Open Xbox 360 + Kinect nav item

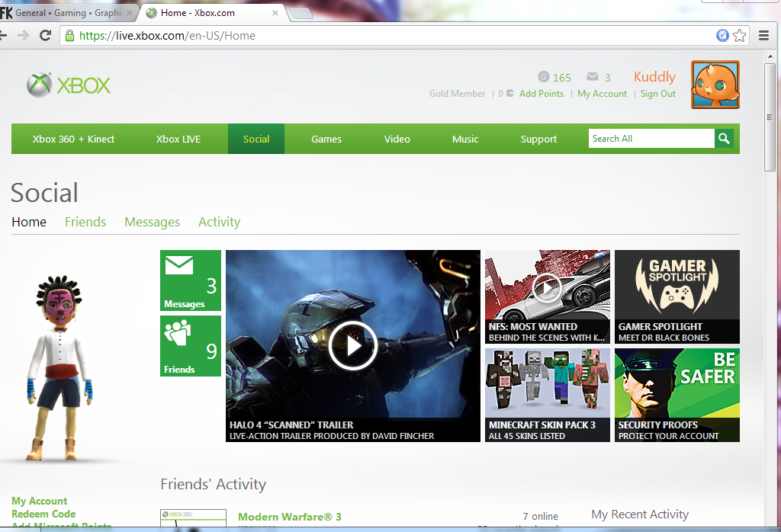(73, 139)
